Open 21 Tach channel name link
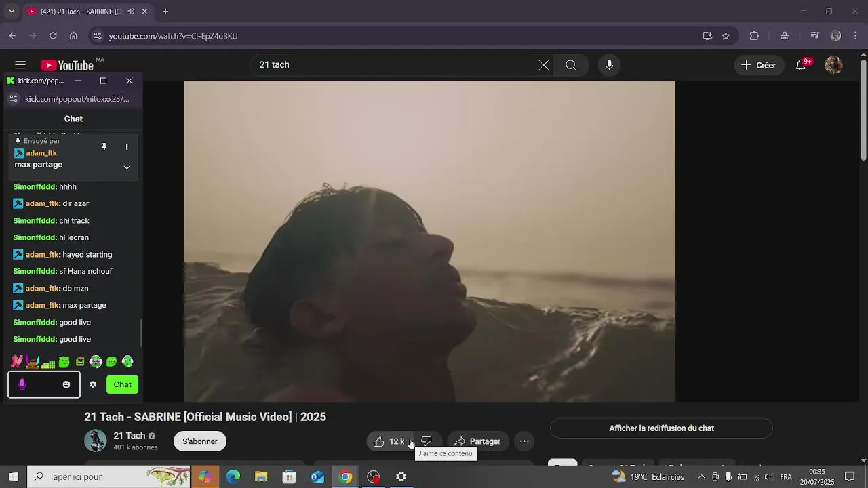868x488 pixels. pos(129,436)
